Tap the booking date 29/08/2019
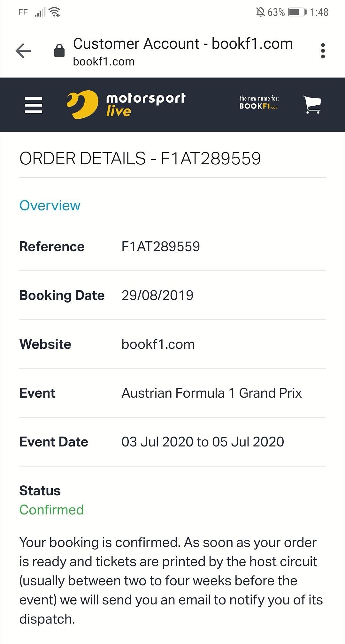345x644 pixels. [157, 296]
